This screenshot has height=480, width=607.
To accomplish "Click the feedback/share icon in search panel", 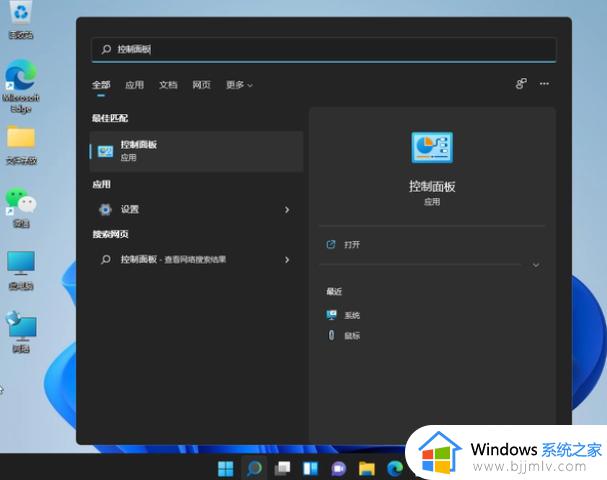I will point(521,84).
